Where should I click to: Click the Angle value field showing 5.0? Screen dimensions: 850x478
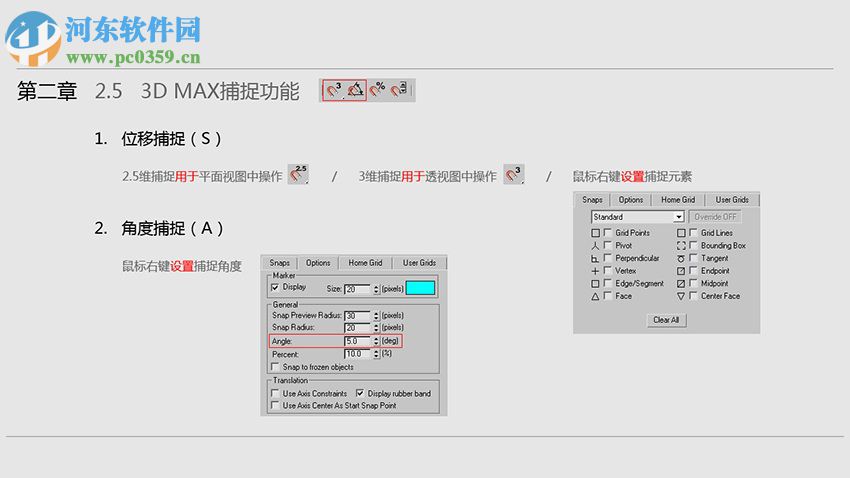[358, 341]
